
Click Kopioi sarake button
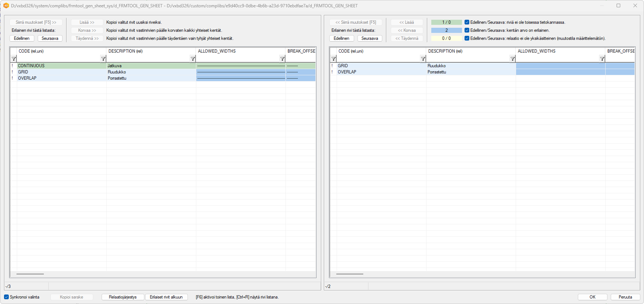click(x=72, y=297)
